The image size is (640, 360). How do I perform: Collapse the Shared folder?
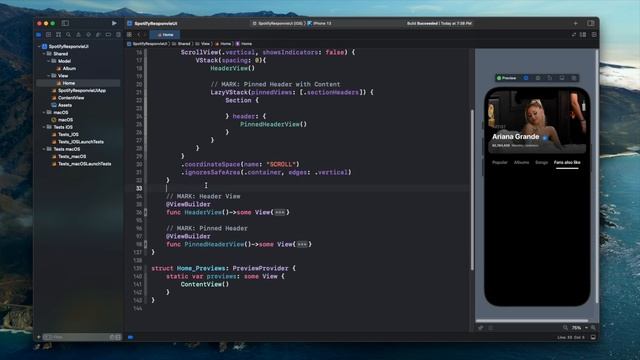point(44,54)
